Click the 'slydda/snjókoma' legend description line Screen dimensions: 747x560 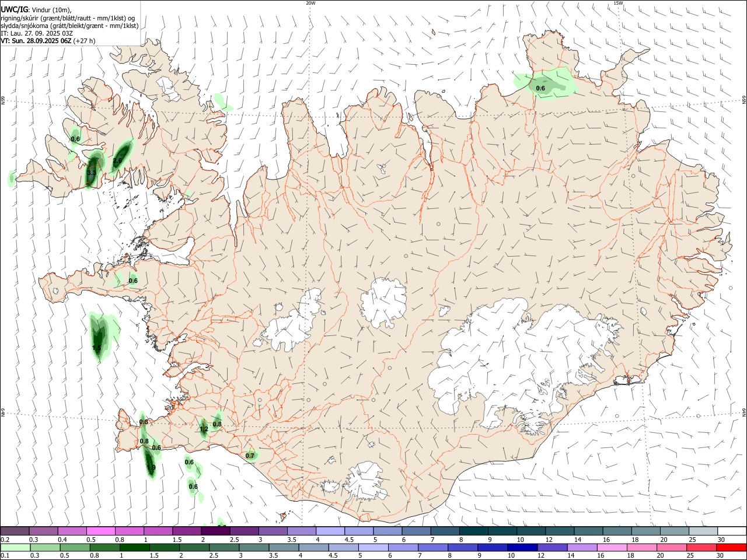69,26
